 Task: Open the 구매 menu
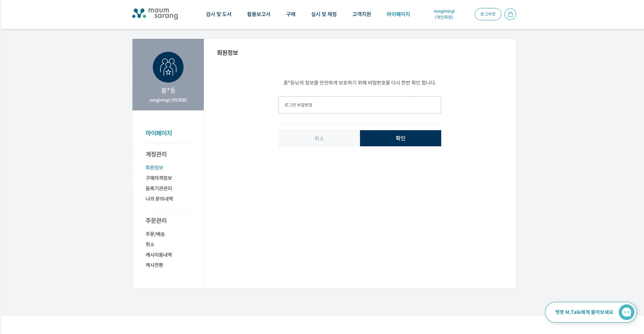coord(291,14)
